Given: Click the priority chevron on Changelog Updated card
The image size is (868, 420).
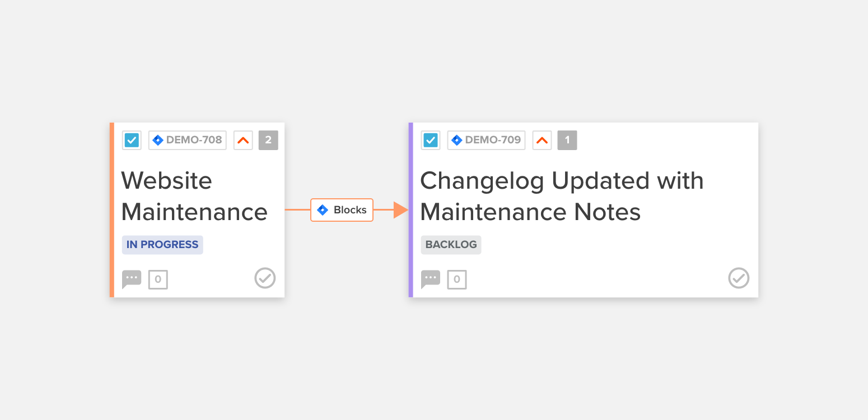Looking at the screenshot, I should [x=542, y=140].
